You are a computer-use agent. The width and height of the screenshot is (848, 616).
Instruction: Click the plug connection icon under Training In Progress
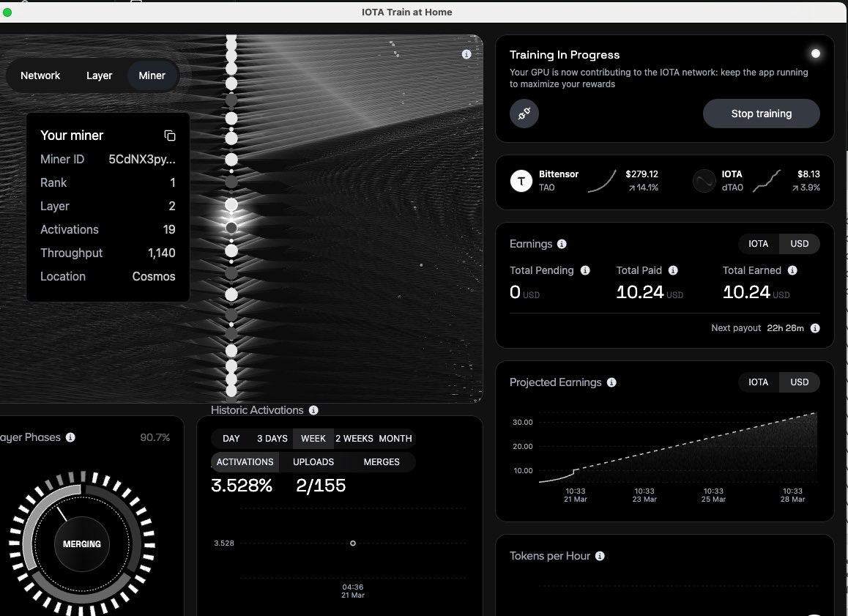pyautogui.click(x=524, y=114)
